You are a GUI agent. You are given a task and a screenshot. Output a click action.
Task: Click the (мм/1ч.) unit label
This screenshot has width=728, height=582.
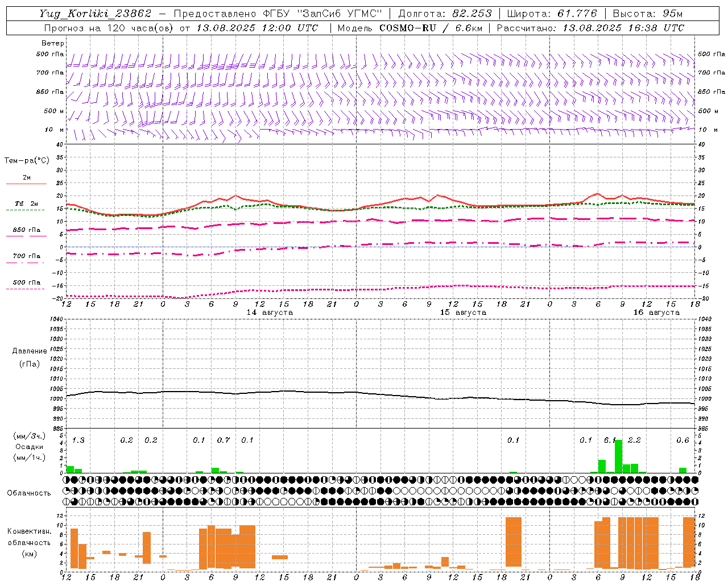click(30, 458)
